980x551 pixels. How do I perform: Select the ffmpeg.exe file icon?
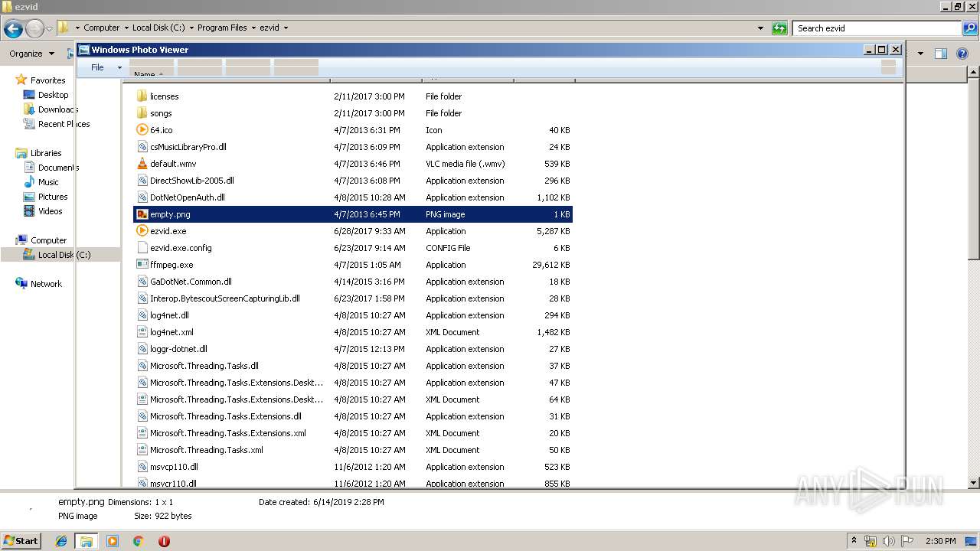coord(142,265)
